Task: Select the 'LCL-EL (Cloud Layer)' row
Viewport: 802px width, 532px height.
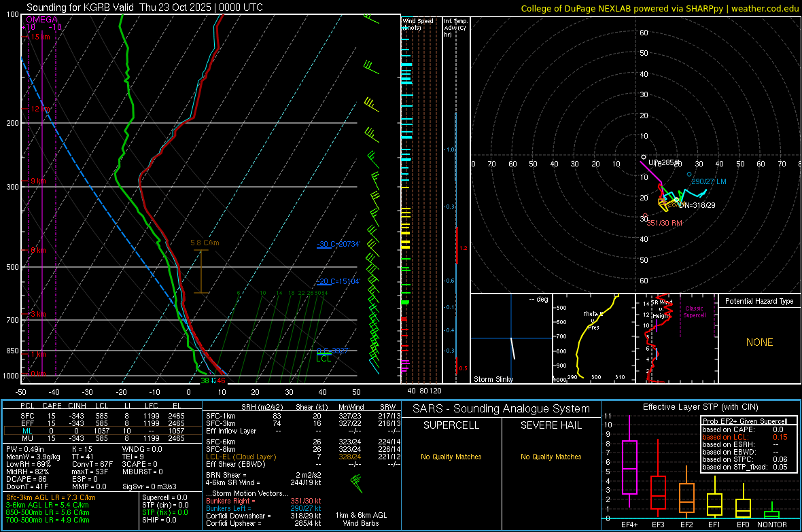Action: (303, 457)
